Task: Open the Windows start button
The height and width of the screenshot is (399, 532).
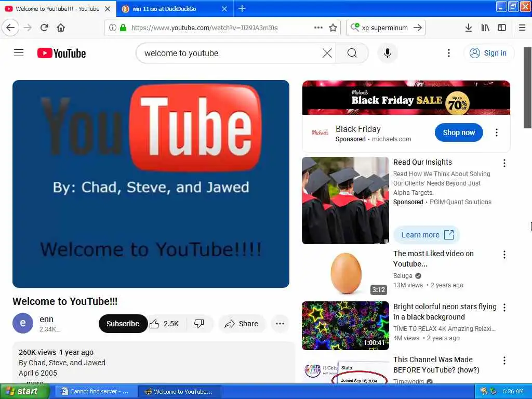Action: point(25,391)
